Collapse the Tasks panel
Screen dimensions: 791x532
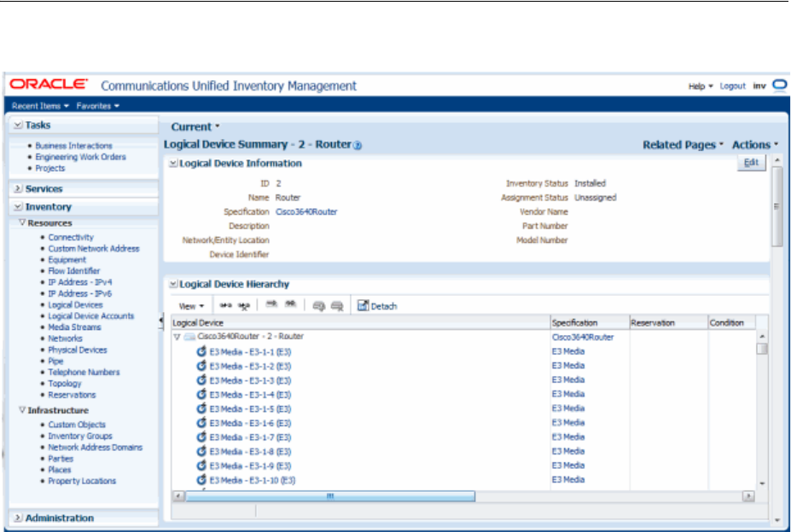pyautogui.click(x=18, y=124)
